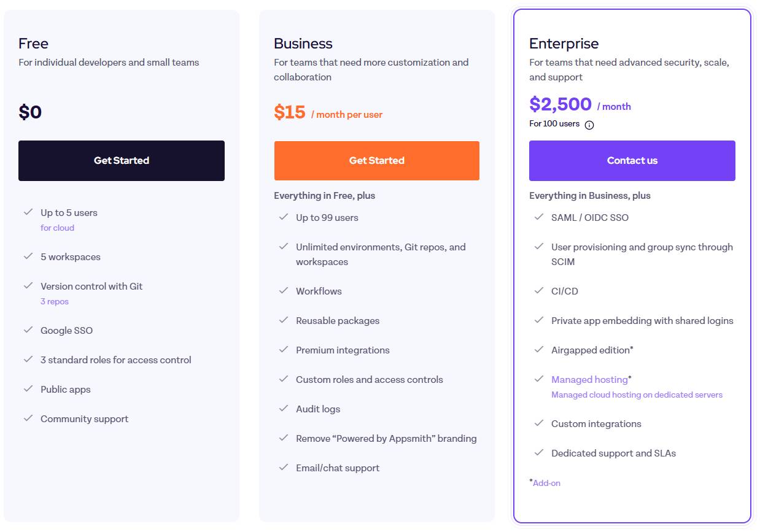Click the 'Add-on' footnote link
This screenshot has width=760, height=532.
[546, 482]
